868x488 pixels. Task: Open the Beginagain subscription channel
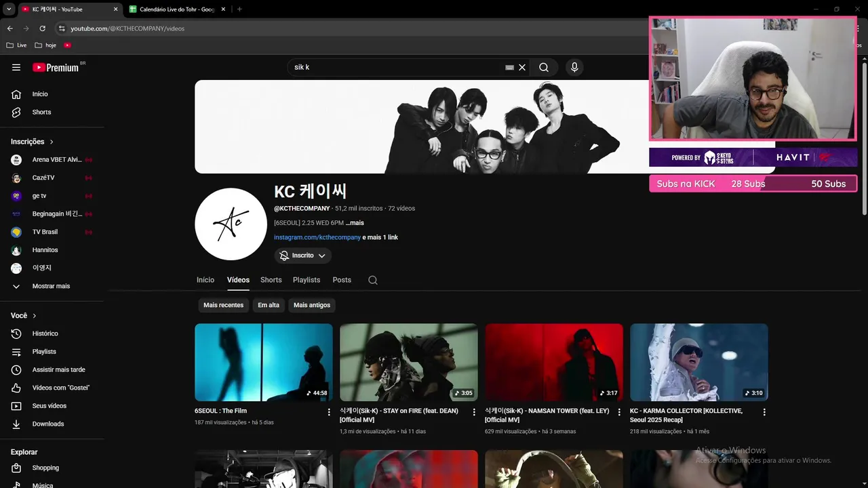[x=53, y=213]
